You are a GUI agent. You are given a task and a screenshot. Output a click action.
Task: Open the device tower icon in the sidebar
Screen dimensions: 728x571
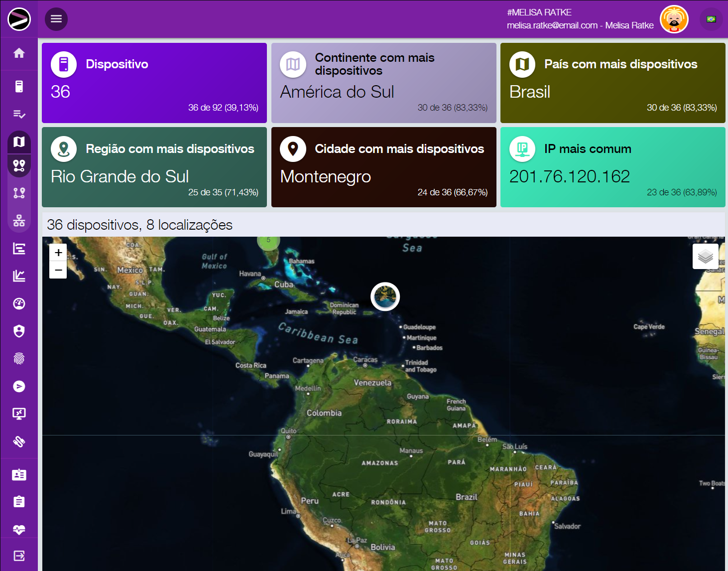point(19,87)
